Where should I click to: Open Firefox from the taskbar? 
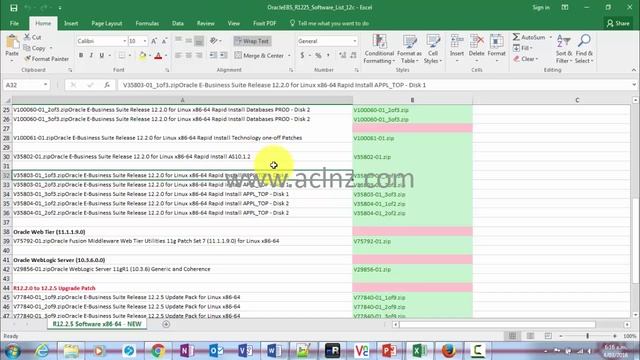click(448, 351)
